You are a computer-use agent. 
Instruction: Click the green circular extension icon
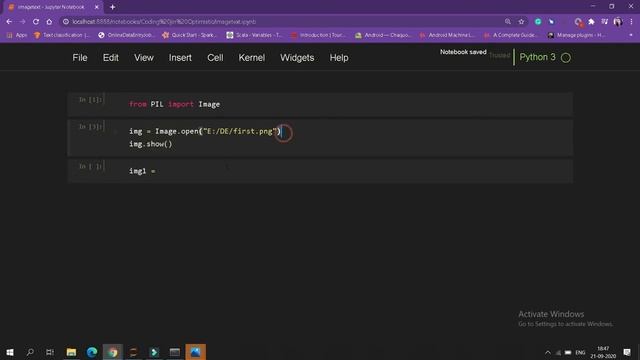[538, 22]
